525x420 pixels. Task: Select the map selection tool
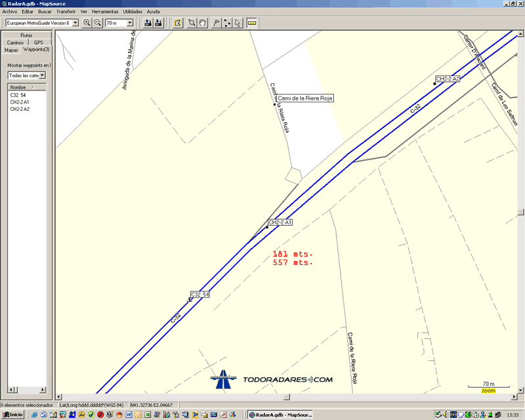click(177, 23)
